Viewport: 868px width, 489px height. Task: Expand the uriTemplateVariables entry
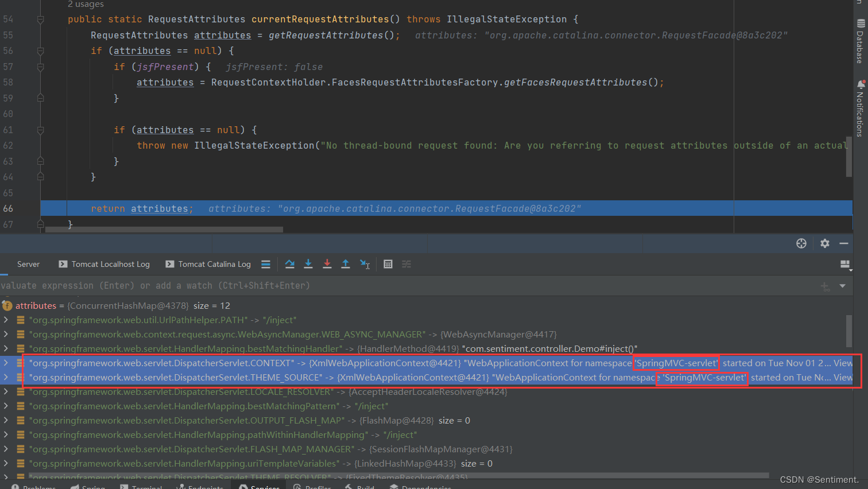[6, 464]
